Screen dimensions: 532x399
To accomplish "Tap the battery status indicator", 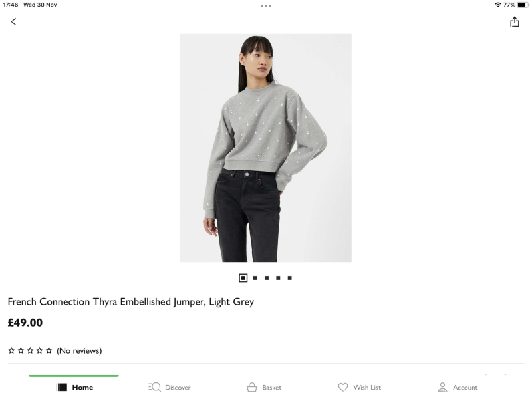I will click(x=523, y=5).
